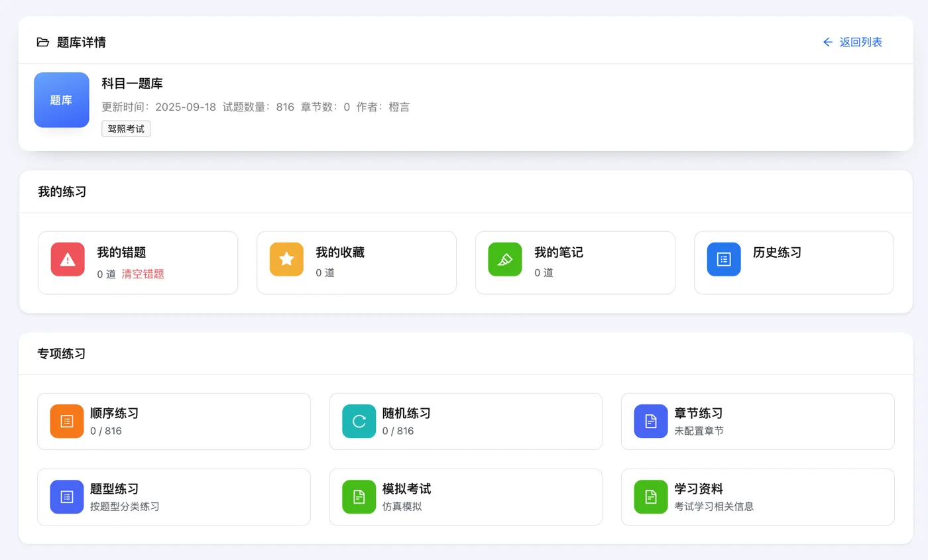Screen dimensions: 928x560
Task: Go back via 返回列表 link
Action: [x=860, y=42]
